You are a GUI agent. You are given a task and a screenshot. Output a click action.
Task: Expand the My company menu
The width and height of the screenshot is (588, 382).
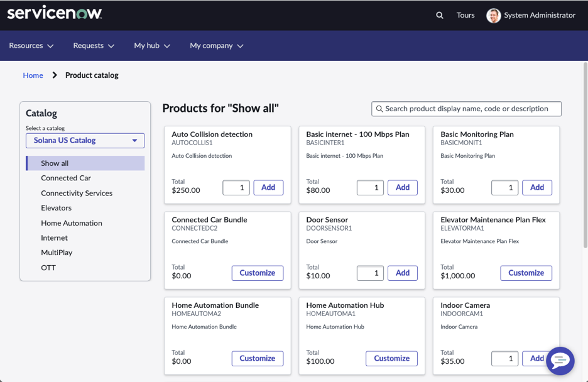[217, 45]
